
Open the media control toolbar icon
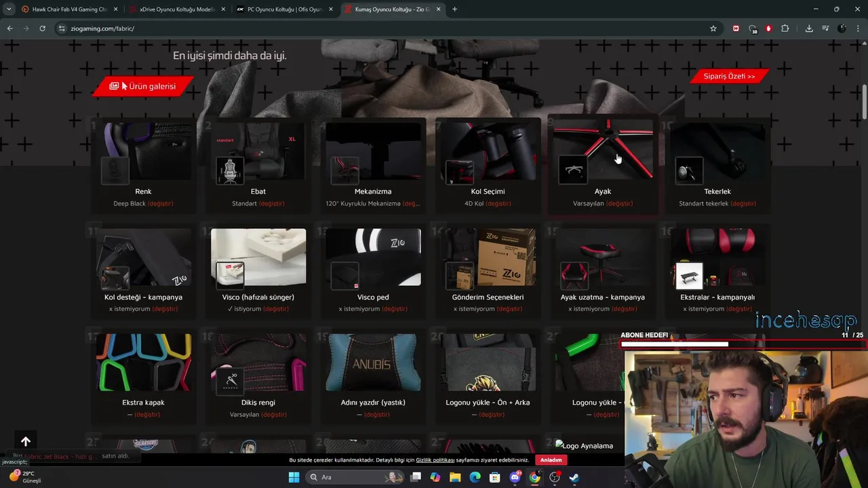click(x=825, y=28)
